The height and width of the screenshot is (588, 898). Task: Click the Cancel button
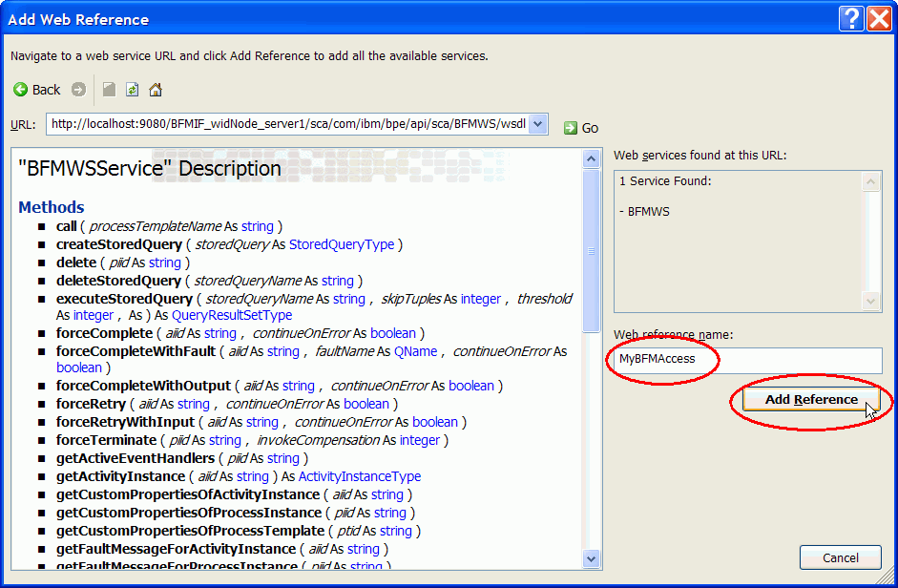tap(840, 557)
